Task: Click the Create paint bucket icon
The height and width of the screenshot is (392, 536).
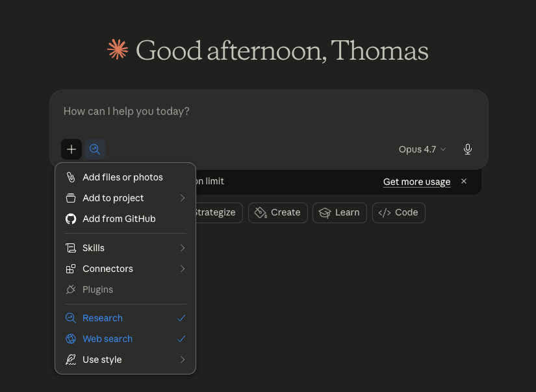Action: [x=261, y=213]
